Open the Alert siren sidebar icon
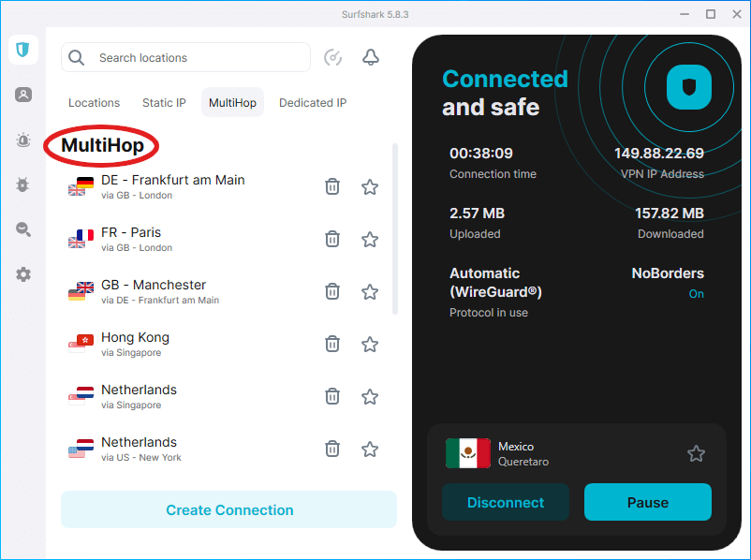 coord(23,140)
